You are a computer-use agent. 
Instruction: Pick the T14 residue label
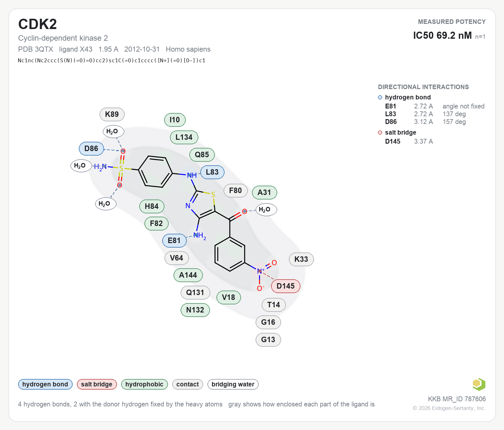pyautogui.click(x=274, y=305)
